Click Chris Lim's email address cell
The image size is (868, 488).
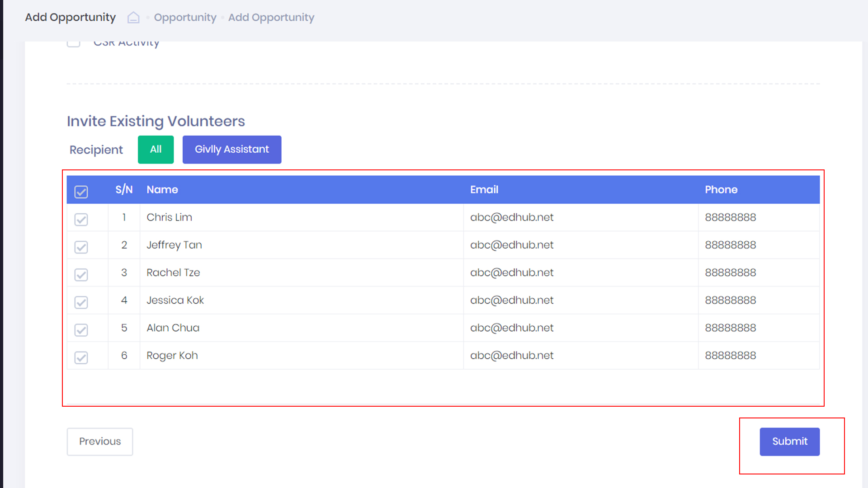pyautogui.click(x=511, y=217)
